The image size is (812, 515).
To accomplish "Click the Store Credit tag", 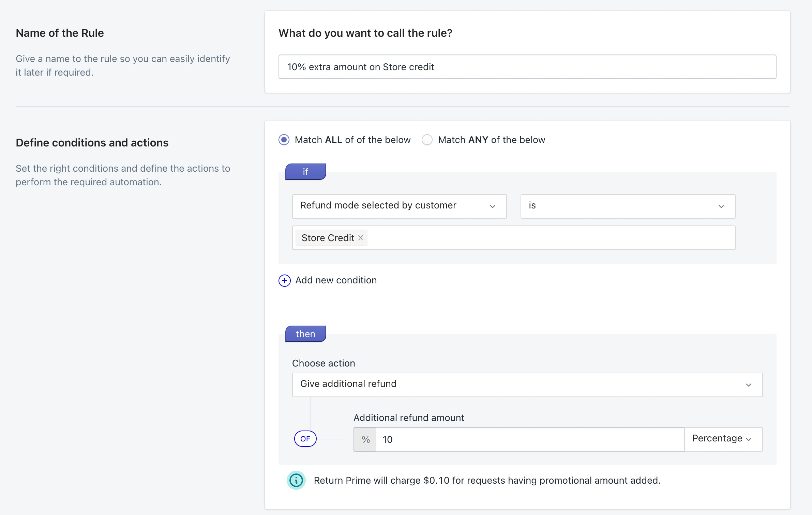I will point(328,238).
